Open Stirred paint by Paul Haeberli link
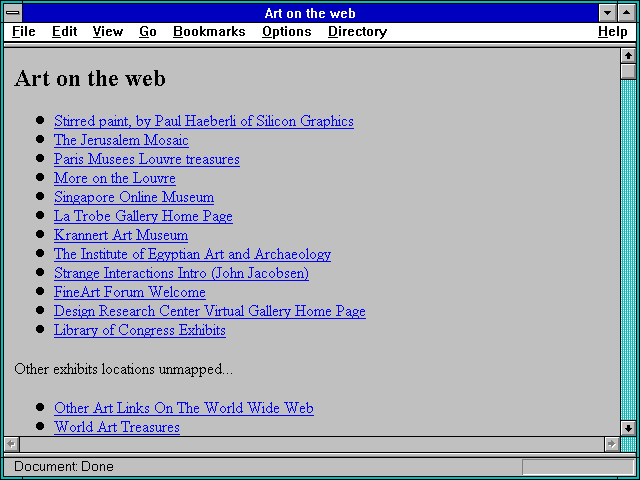The height and width of the screenshot is (480, 640). [204, 121]
